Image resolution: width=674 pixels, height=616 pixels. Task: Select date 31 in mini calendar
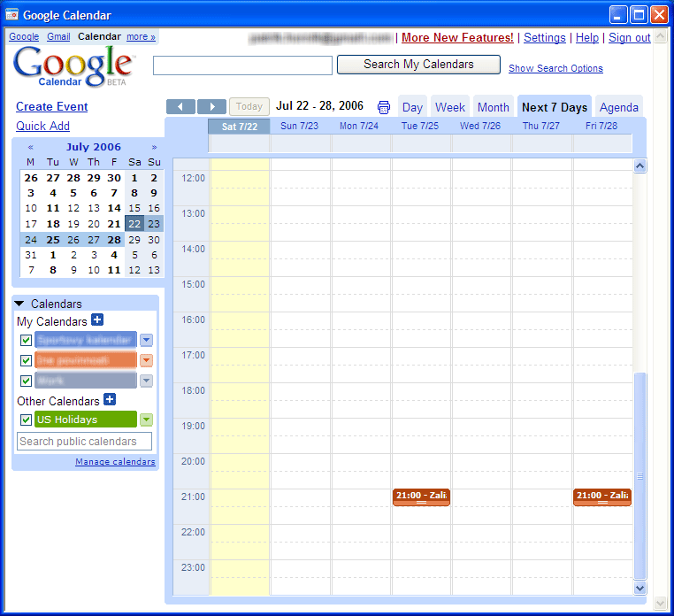point(31,255)
